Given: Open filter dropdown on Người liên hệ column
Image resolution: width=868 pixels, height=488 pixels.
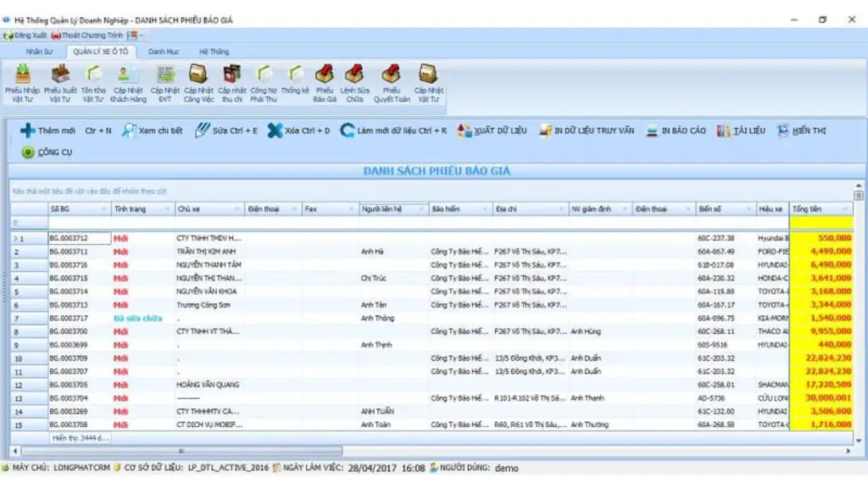Looking at the screenshot, I should [x=421, y=209].
